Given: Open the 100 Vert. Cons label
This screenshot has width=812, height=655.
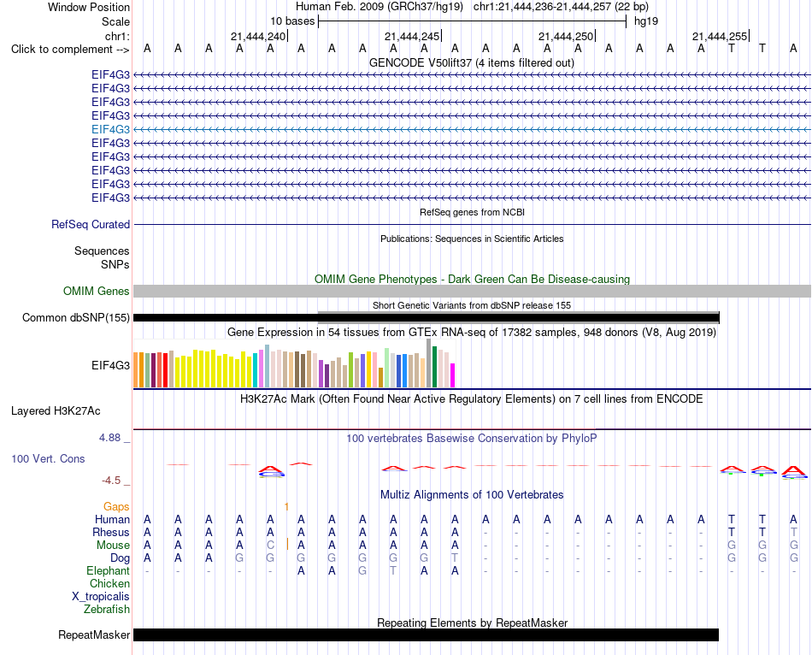Looking at the screenshot, I should tap(48, 458).
